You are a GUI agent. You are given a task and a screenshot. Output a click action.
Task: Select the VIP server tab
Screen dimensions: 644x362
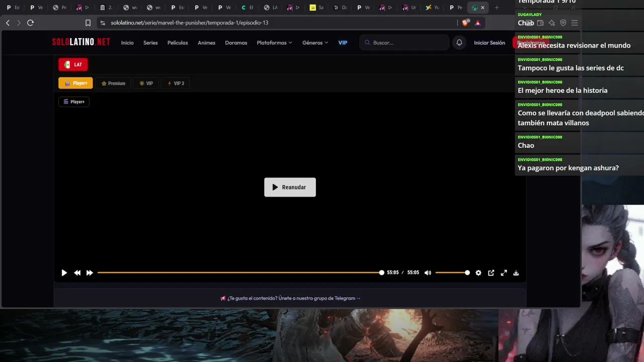pos(146,83)
